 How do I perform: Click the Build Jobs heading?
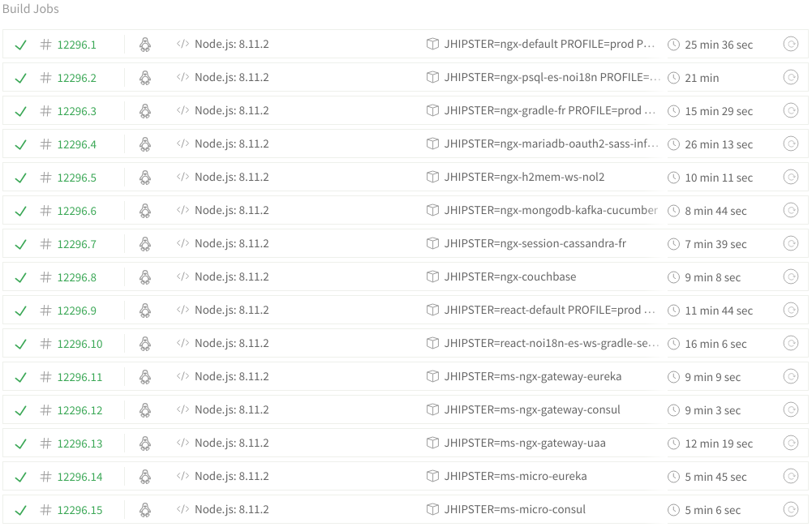tap(31, 9)
